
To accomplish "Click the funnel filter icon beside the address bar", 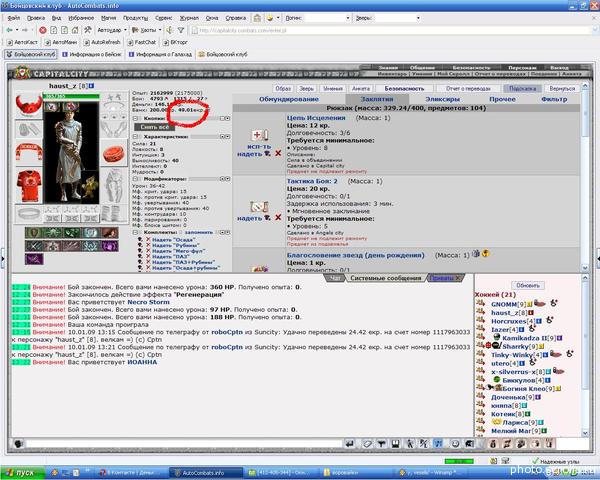I will click(x=181, y=30).
